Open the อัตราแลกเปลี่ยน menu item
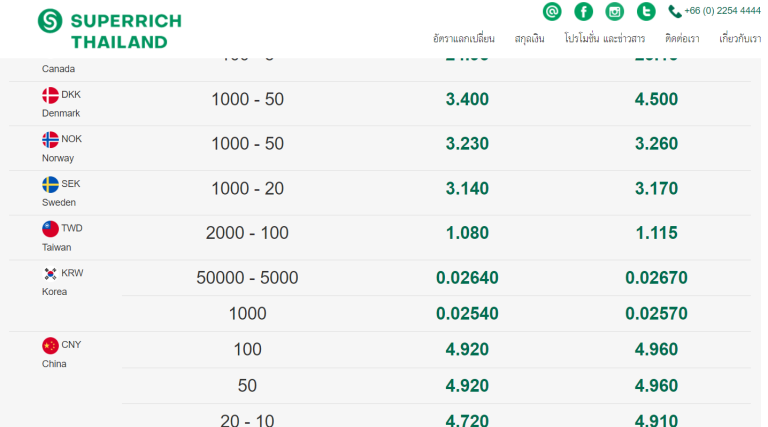Image resolution: width=768 pixels, height=427 pixels. click(x=464, y=38)
